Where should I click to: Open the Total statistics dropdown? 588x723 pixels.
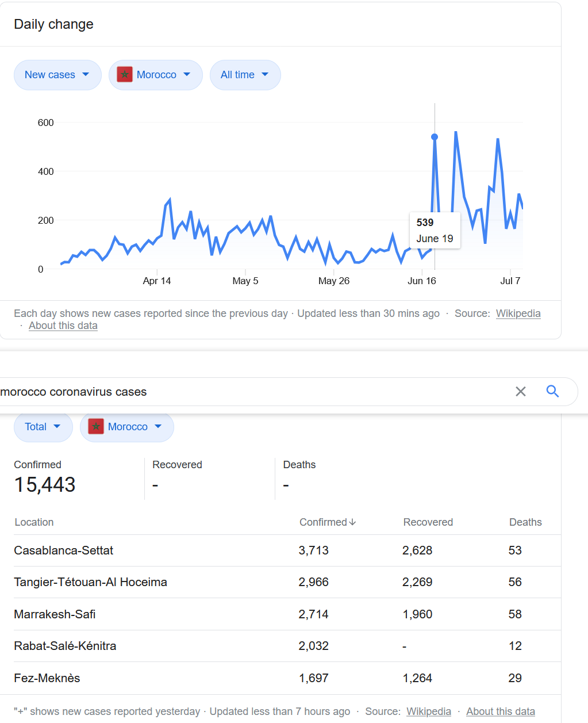[x=43, y=427]
